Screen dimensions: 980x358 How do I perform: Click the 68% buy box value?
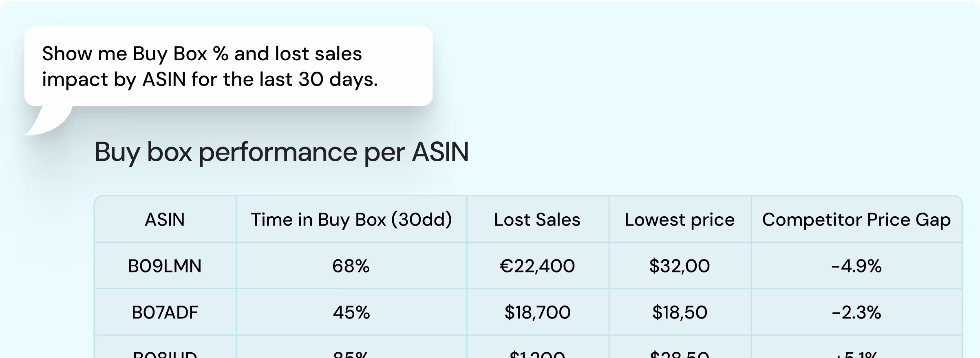[x=351, y=266]
